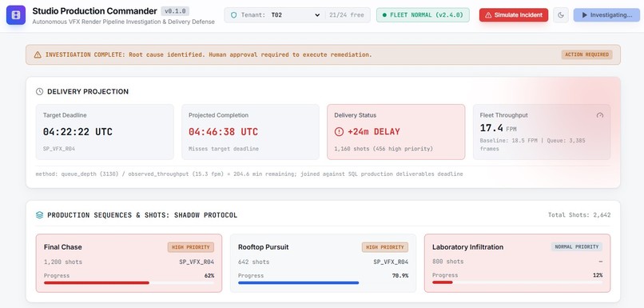Click the Total Shots: 2,642 label
This screenshot has height=308, width=644.
[x=579, y=215]
